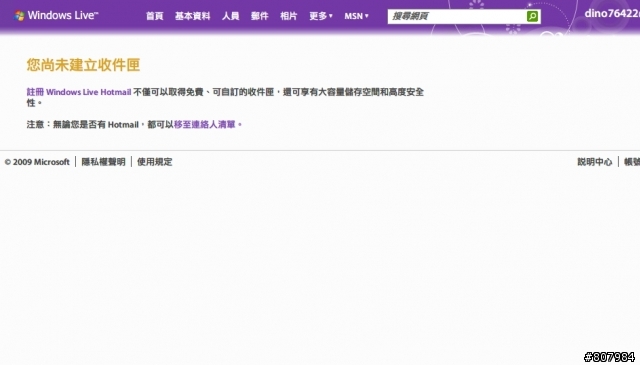
Task: Click the Windows Live logo icon
Action: point(19,16)
